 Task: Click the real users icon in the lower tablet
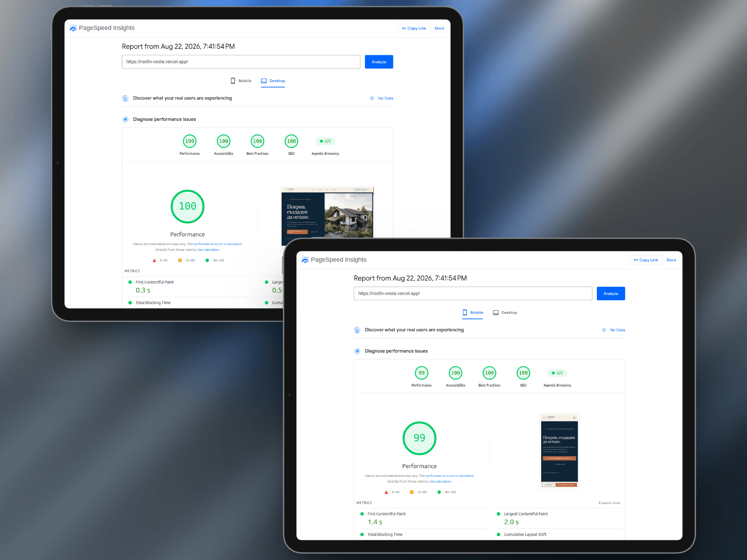point(357,330)
